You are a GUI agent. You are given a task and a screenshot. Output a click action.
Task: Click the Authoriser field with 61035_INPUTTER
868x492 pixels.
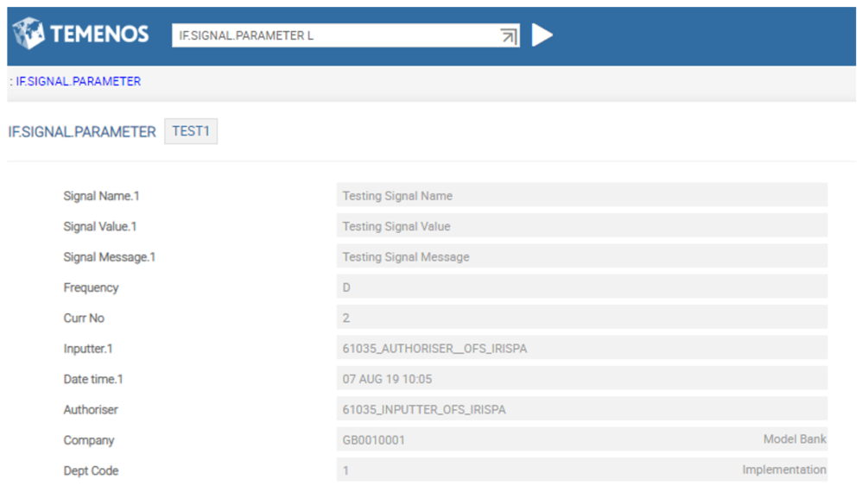[x=581, y=410]
